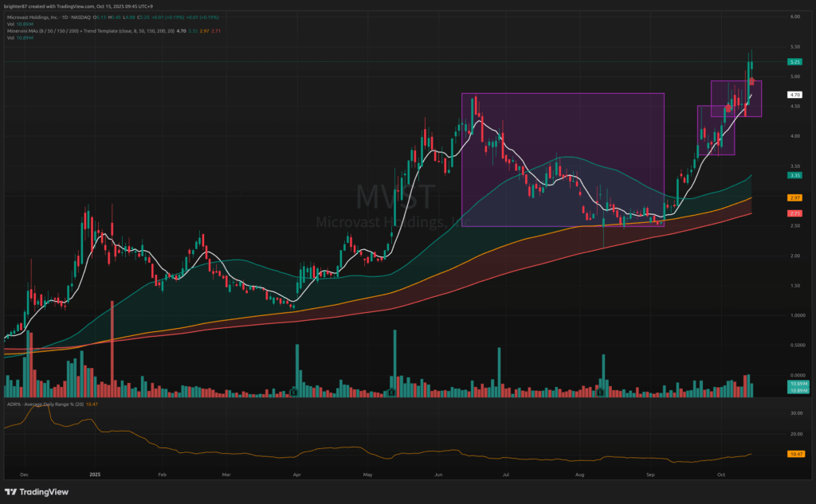The image size is (816, 504).
Task: Click the orange 2.97 price axis label
Action: pyautogui.click(x=794, y=197)
